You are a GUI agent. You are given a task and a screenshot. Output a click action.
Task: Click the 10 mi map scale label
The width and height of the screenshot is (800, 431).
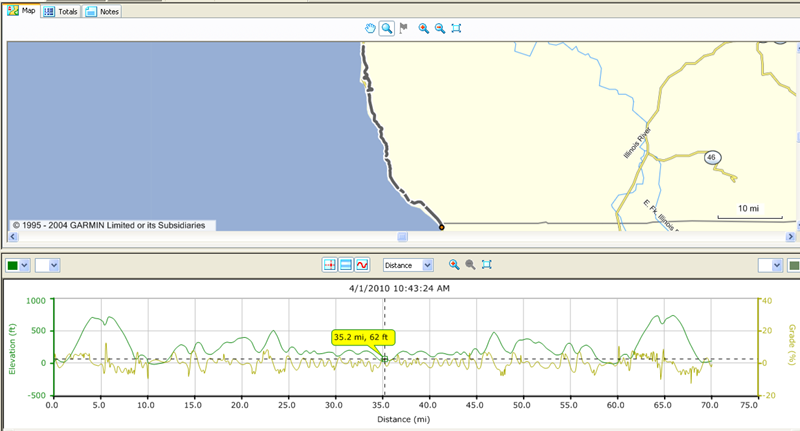(748, 208)
